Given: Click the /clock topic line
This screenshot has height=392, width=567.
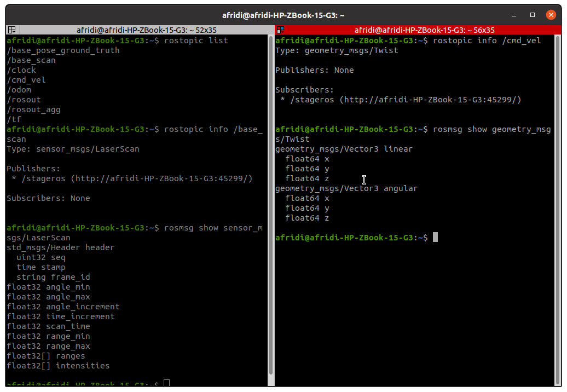Looking at the screenshot, I should (x=21, y=70).
